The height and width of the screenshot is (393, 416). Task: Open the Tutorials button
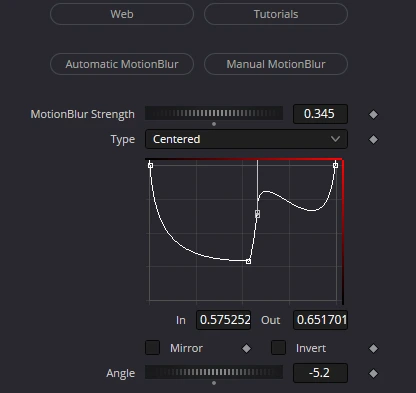[276, 14]
